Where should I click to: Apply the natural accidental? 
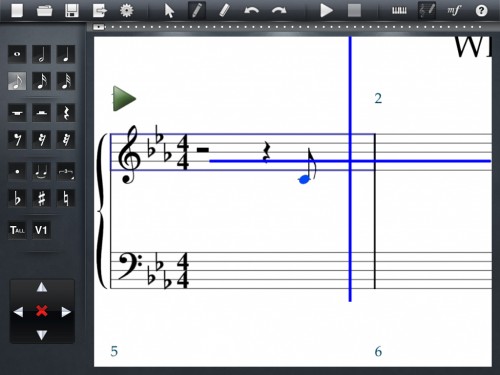(x=66, y=198)
